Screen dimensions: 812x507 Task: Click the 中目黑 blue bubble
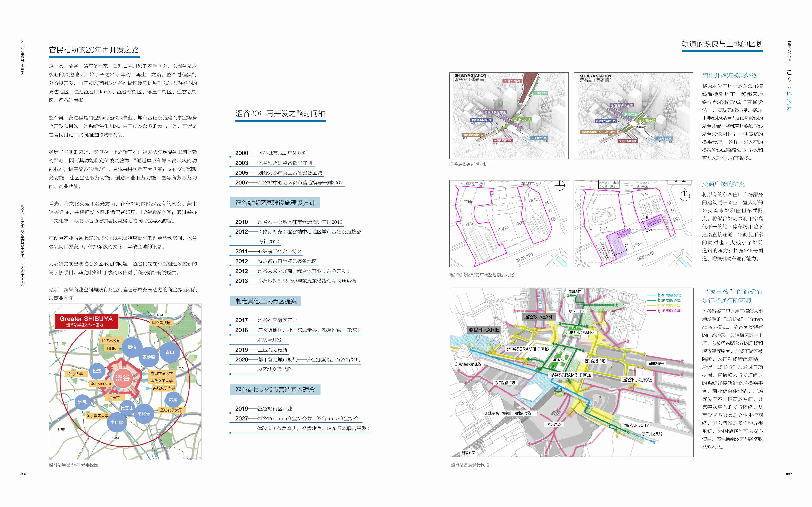(x=117, y=422)
